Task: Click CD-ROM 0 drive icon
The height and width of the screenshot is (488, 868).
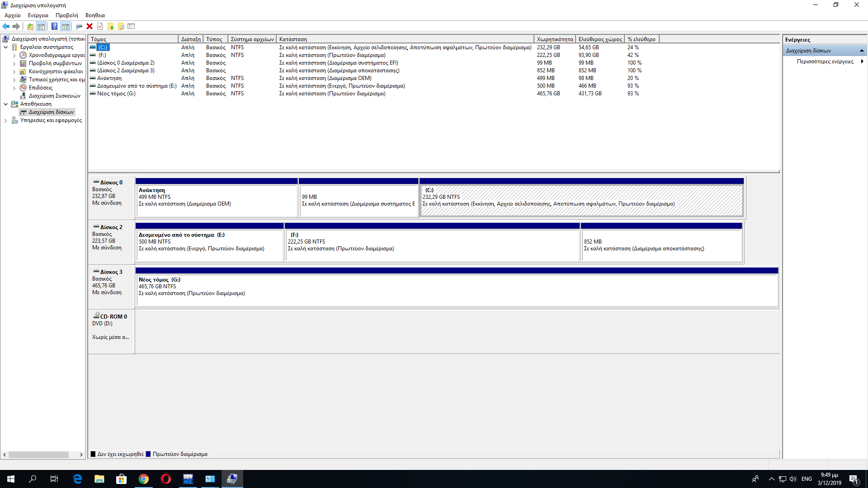Action: pos(96,316)
